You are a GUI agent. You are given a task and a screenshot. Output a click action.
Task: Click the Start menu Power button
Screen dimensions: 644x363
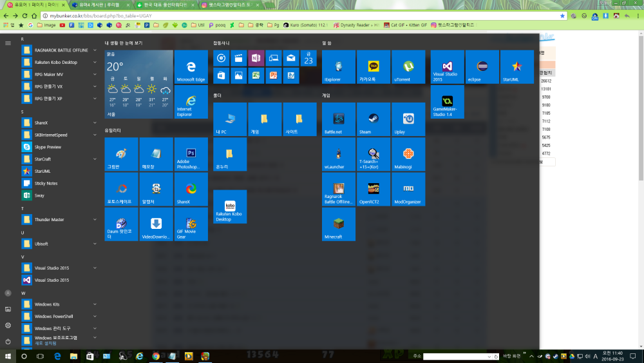pyautogui.click(x=8, y=341)
